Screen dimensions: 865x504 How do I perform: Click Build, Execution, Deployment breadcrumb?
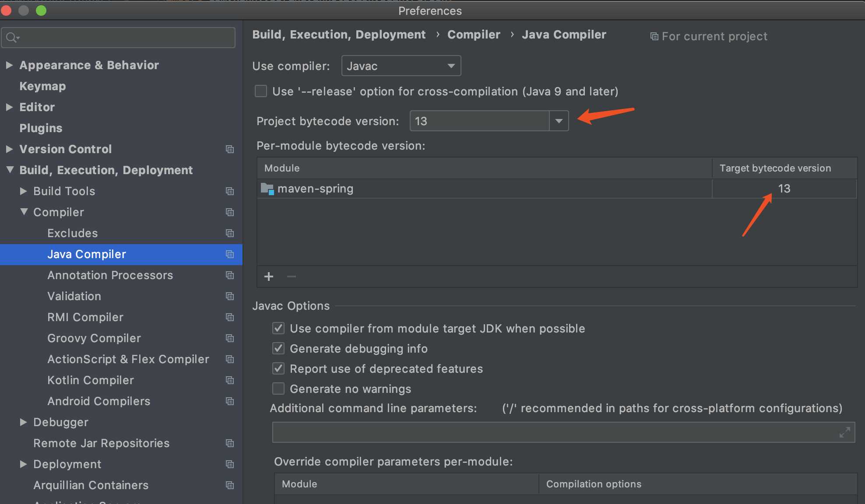point(339,35)
